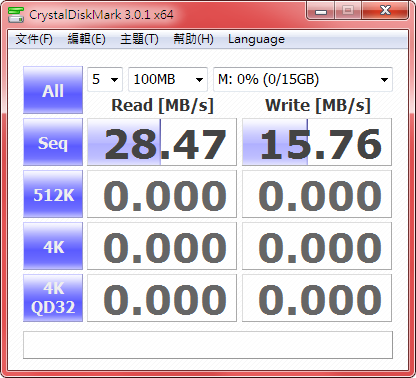Open the 幫助(H) menu
The height and width of the screenshot is (378, 416).
(x=193, y=39)
